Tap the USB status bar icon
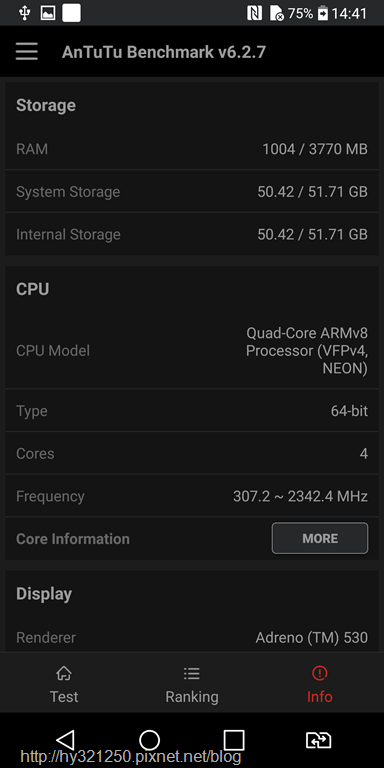 pyautogui.click(x=24, y=13)
